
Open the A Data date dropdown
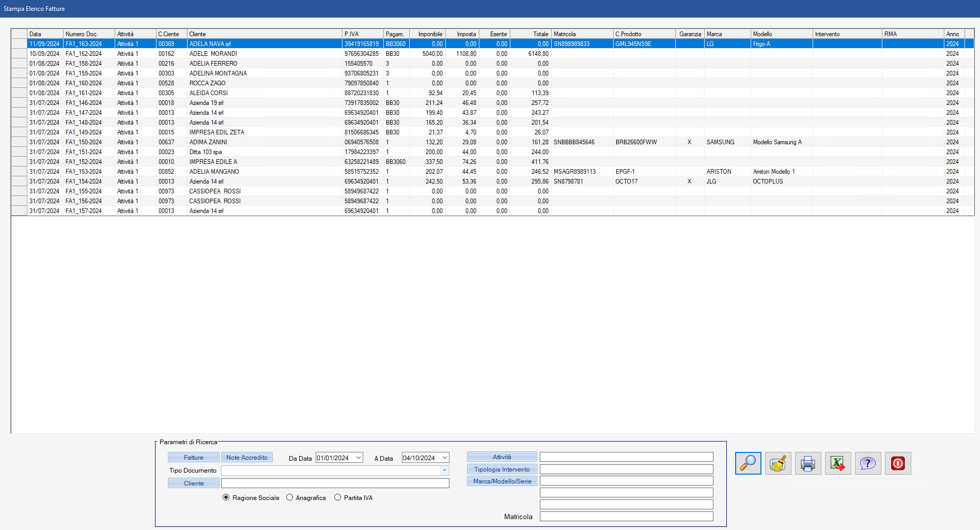(x=444, y=458)
